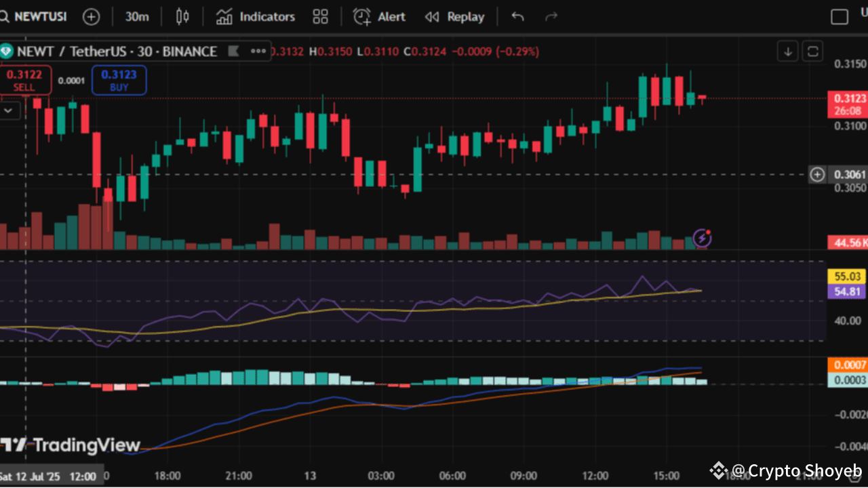
Task: Click the orange 0.0007 MACD label
Action: [848, 365]
